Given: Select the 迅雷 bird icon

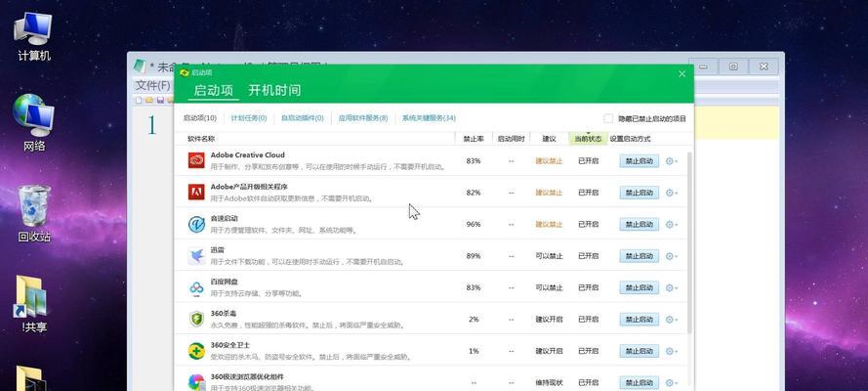Looking at the screenshot, I should pos(196,256).
